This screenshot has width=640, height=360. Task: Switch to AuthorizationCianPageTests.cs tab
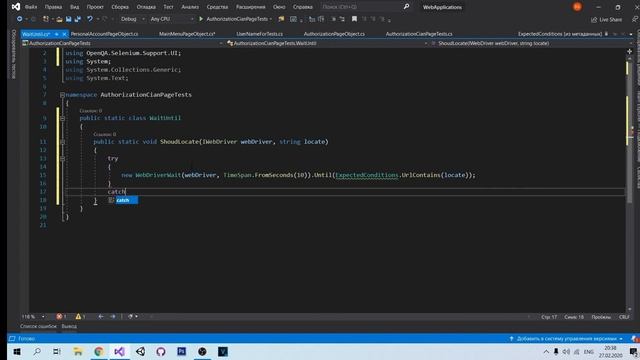pyautogui.click(x=419, y=34)
